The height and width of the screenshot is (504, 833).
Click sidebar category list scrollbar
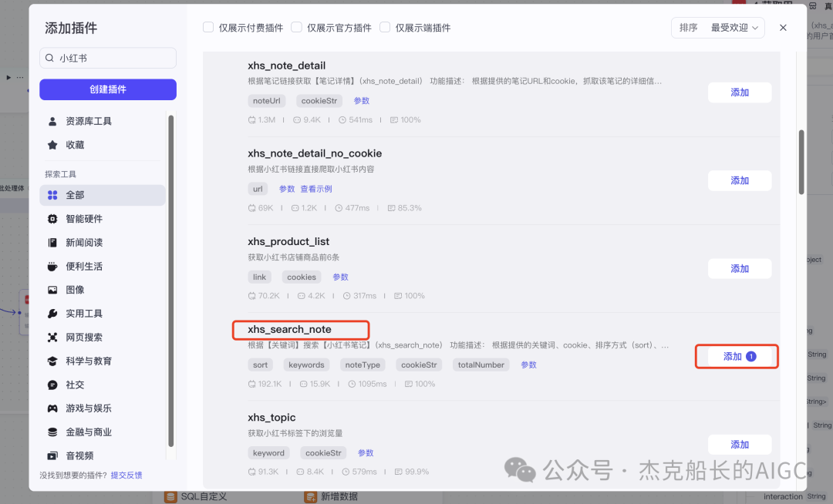point(171,281)
